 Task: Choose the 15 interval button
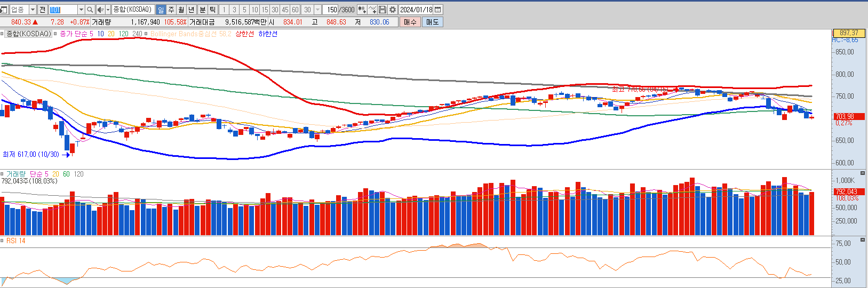coord(265,10)
